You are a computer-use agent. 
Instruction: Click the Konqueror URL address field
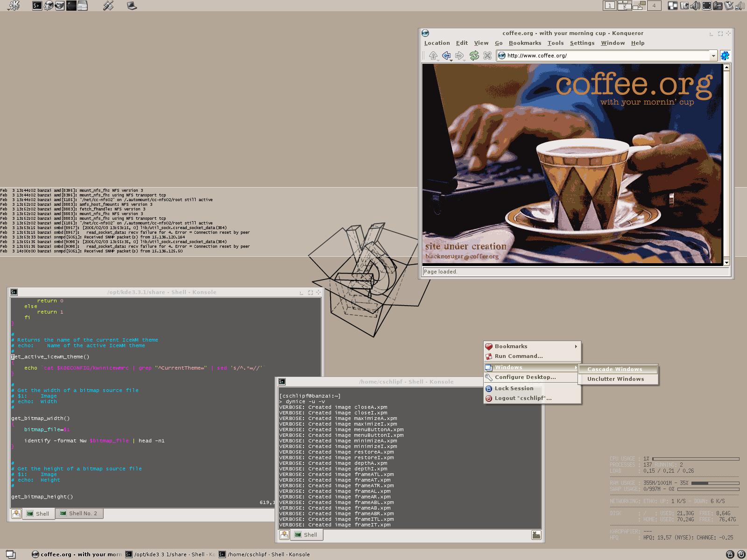tap(607, 56)
